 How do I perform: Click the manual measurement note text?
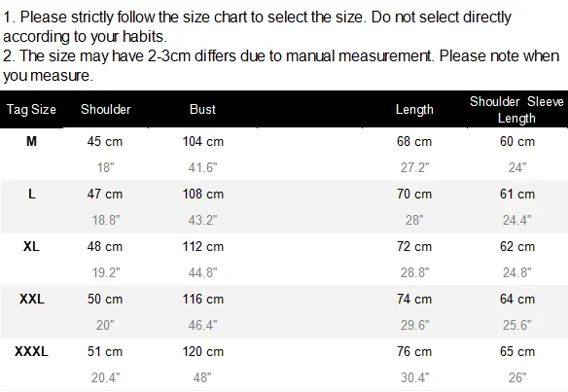[x=281, y=65]
